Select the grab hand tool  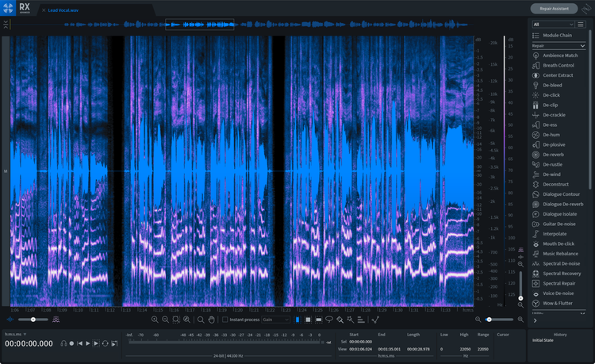212,320
